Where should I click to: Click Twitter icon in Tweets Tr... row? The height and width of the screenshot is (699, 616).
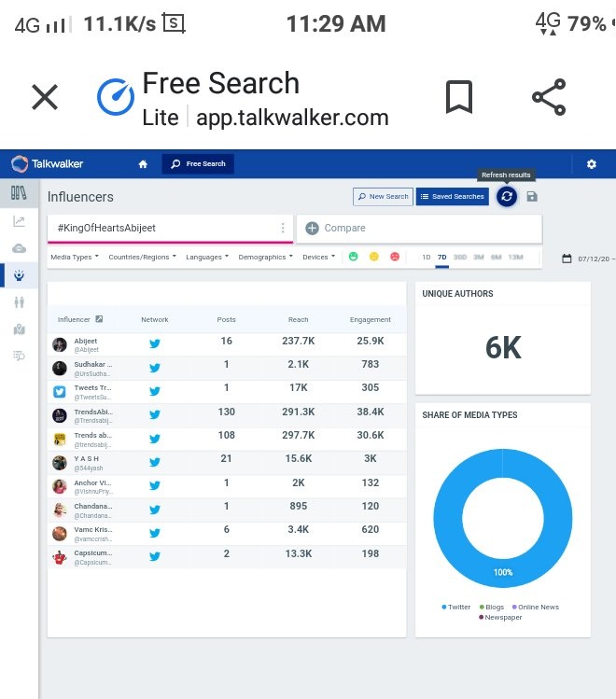tap(155, 391)
